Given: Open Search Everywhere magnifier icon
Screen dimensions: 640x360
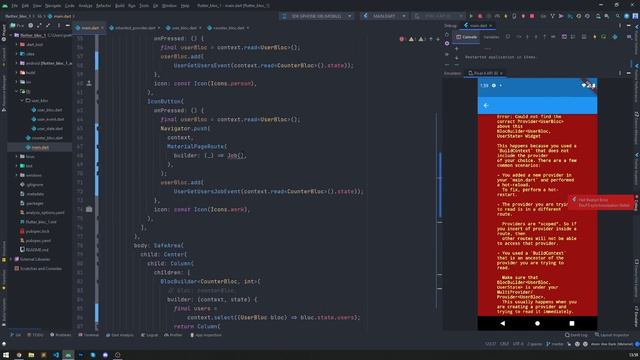Looking at the screenshot, I should [618, 16].
